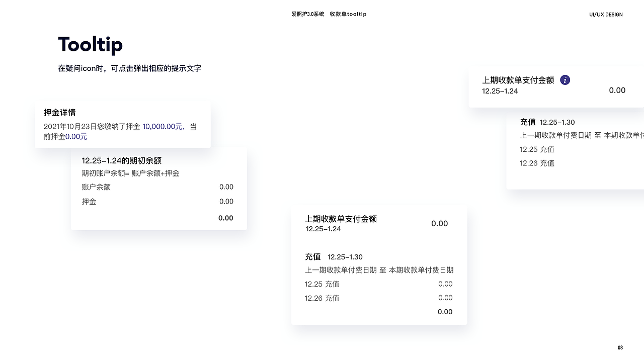Collapse the 押金详情 tooltip card
Image resolution: width=644 pixels, height=362 pixels.
[122, 124]
